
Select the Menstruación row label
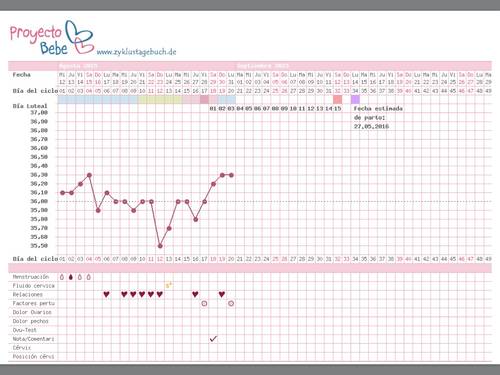31,277
